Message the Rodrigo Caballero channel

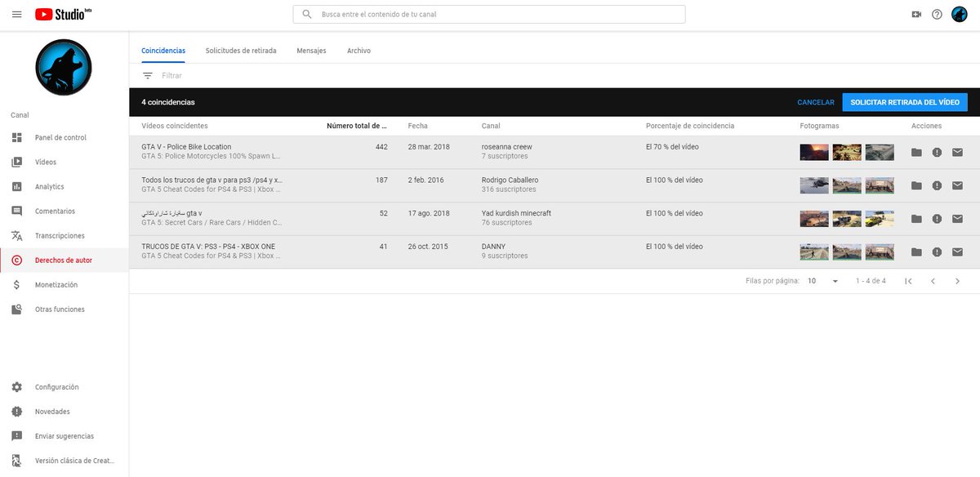coord(957,185)
